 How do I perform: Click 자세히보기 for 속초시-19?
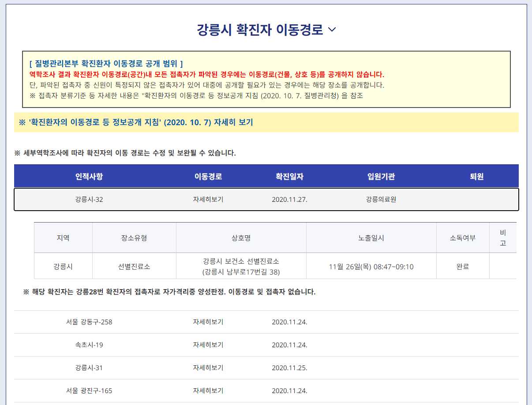click(x=208, y=345)
